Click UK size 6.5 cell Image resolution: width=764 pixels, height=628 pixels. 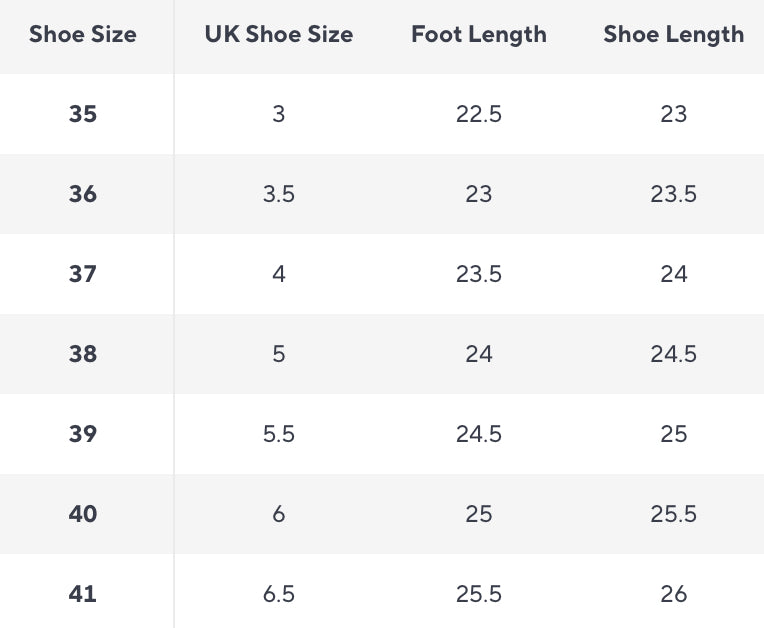coord(278,594)
